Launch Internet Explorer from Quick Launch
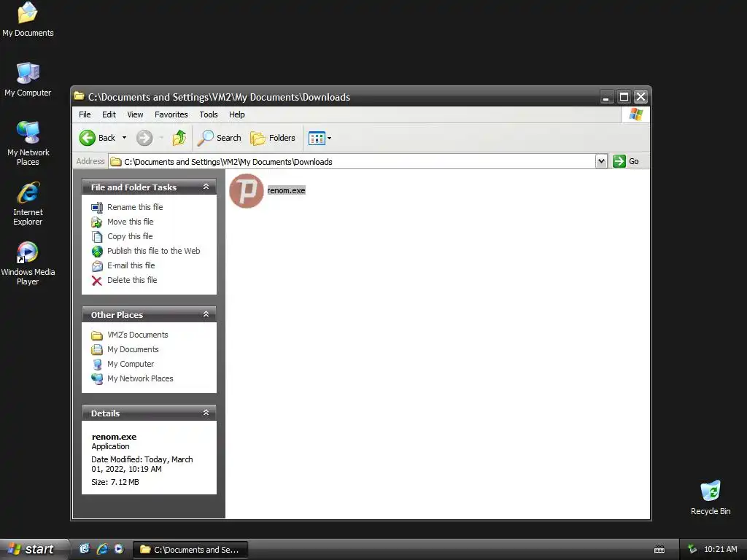 pyautogui.click(x=102, y=549)
